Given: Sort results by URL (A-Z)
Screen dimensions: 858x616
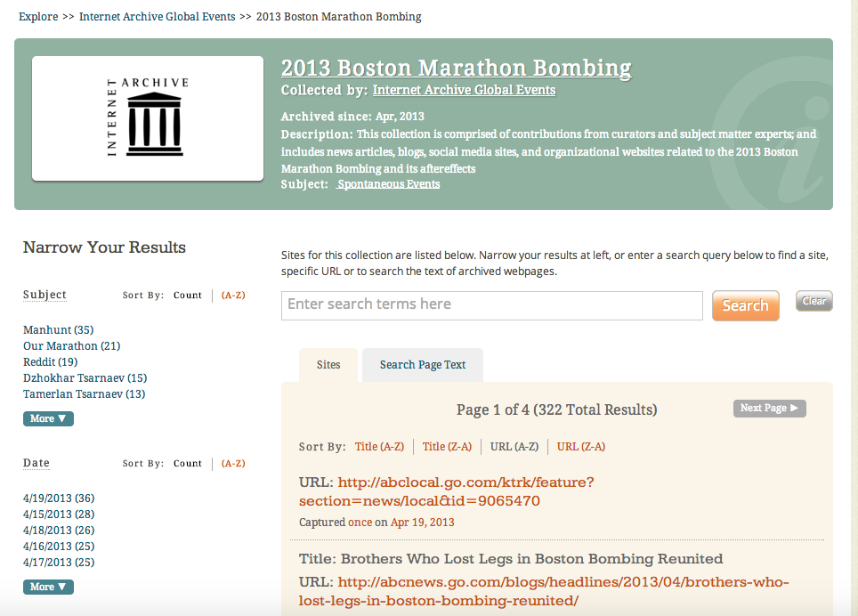Looking at the screenshot, I should [514, 447].
